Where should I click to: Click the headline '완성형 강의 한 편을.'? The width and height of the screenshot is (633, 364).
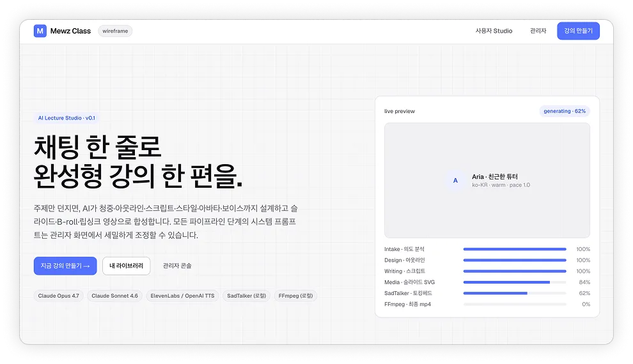[138, 176]
